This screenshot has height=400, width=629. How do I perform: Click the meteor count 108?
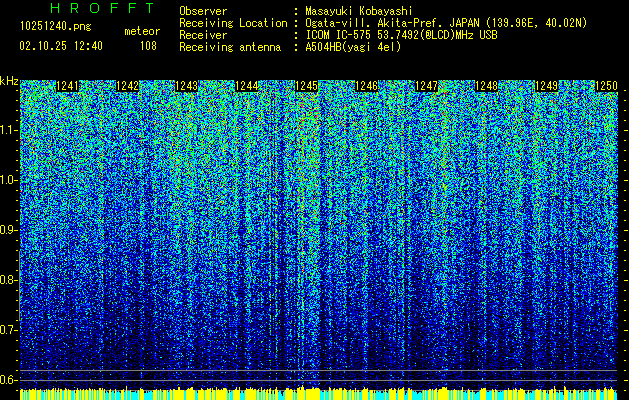(x=148, y=46)
